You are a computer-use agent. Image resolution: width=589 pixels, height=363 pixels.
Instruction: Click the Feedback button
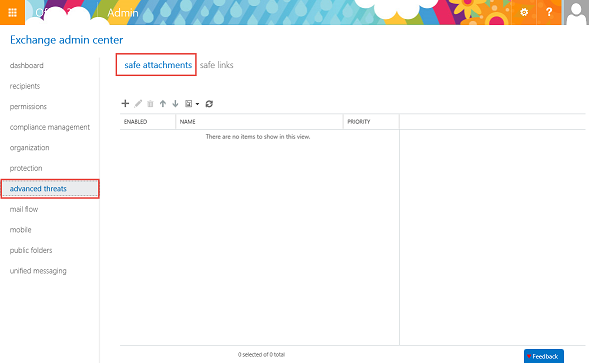(544, 356)
